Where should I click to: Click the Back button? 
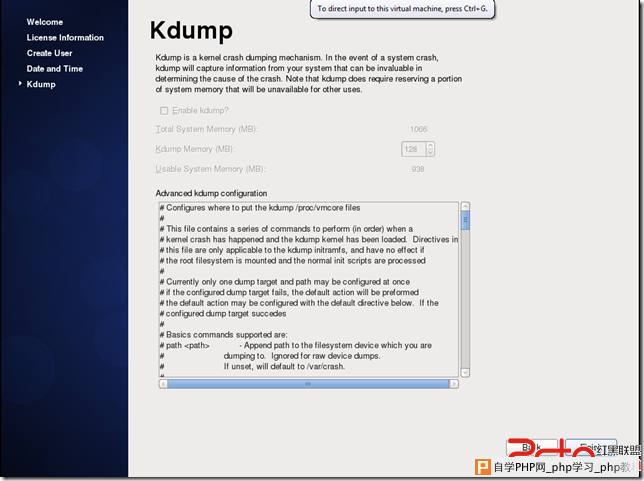click(531, 447)
